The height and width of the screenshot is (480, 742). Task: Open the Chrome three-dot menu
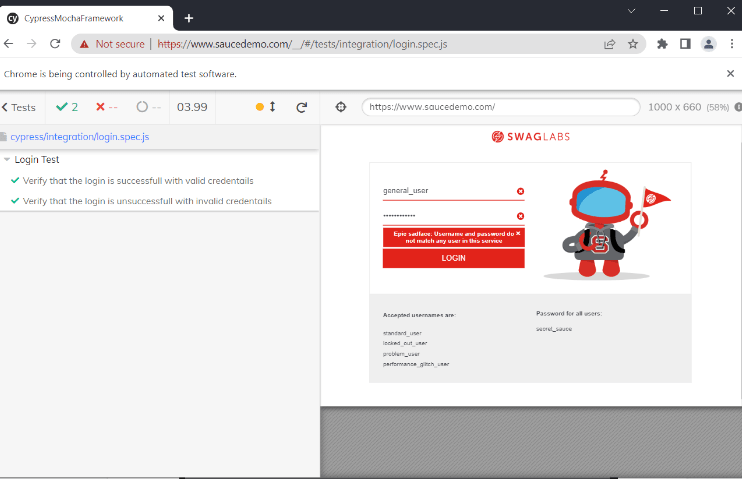[732, 44]
